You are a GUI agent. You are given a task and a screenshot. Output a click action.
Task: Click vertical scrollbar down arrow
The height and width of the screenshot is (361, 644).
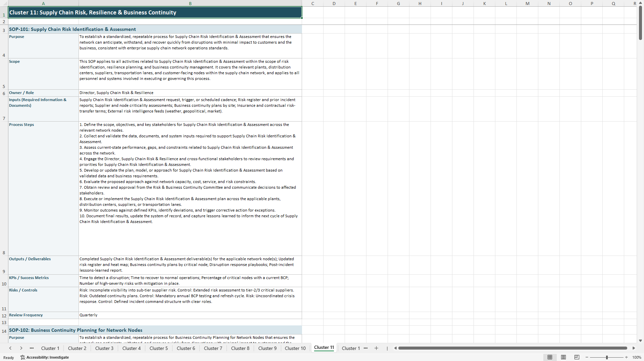[640, 341]
